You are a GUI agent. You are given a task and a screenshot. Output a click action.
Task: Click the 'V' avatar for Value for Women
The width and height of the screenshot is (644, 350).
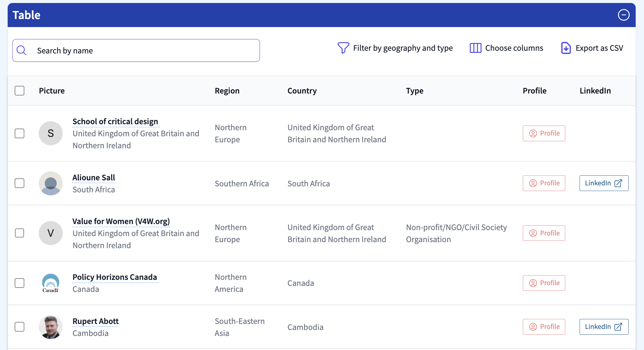click(x=51, y=233)
